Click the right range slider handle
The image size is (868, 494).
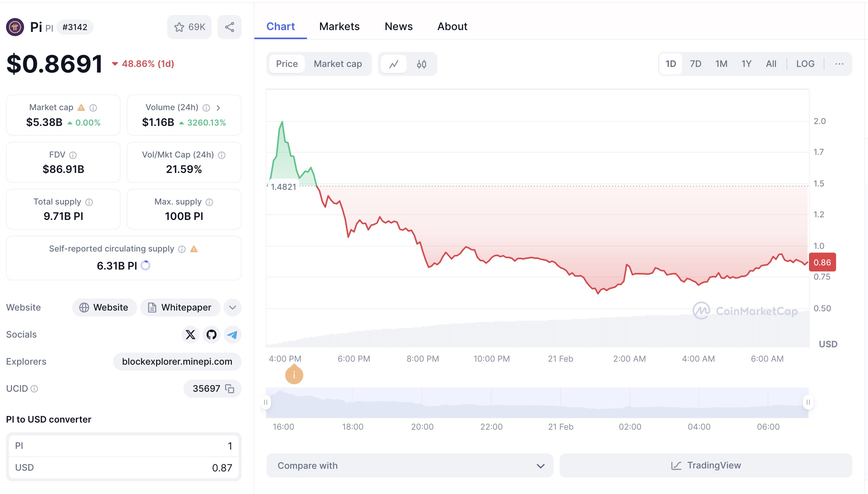(x=808, y=402)
